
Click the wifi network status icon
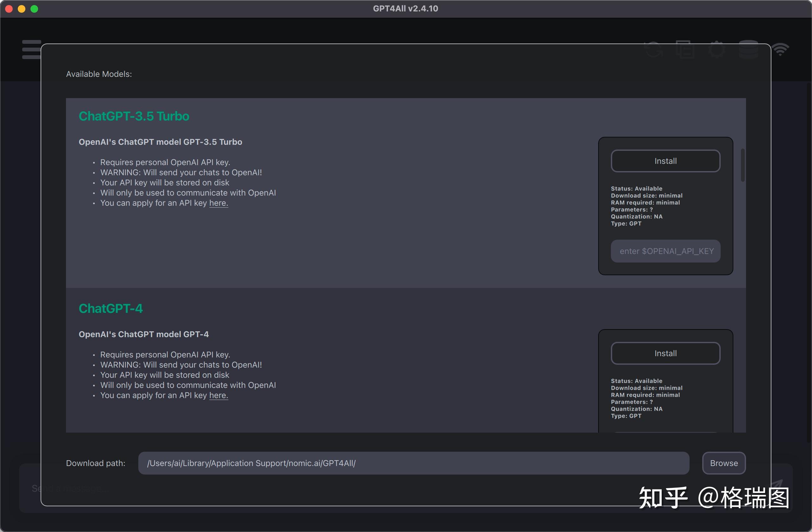[780, 50]
